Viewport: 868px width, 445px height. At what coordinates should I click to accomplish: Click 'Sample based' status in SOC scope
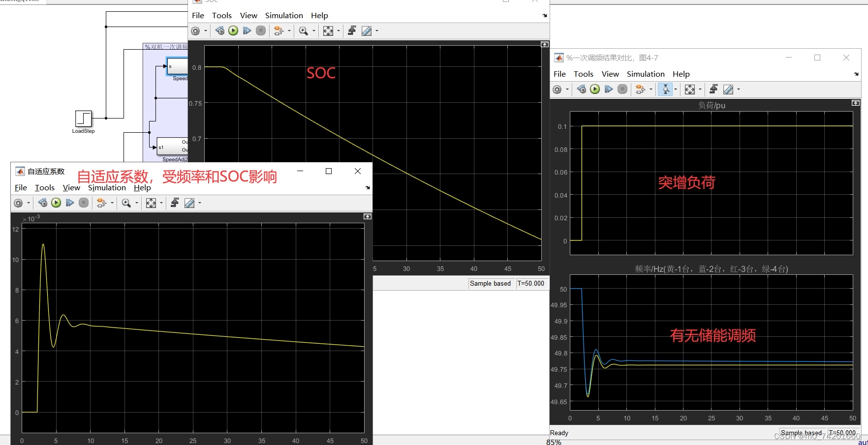pyautogui.click(x=490, y=284)
